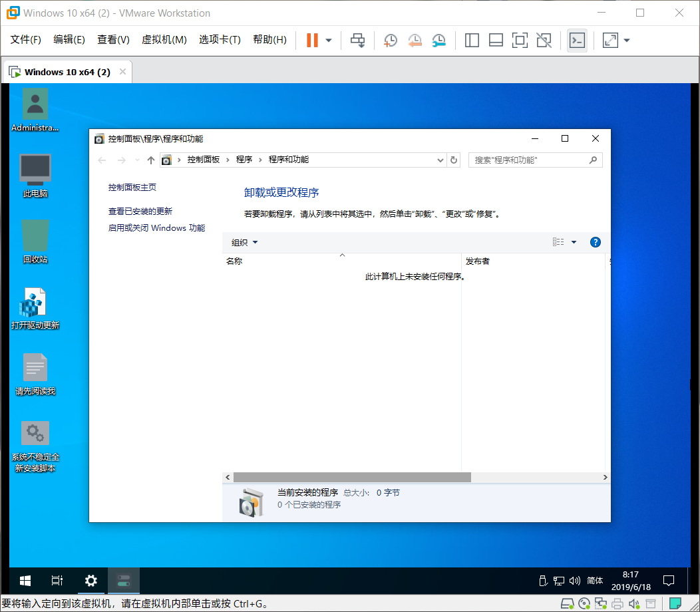Open 启用或关闭 Windows 功能 link
The width and height of the screenshot is (700, 612).
point(156,228)
